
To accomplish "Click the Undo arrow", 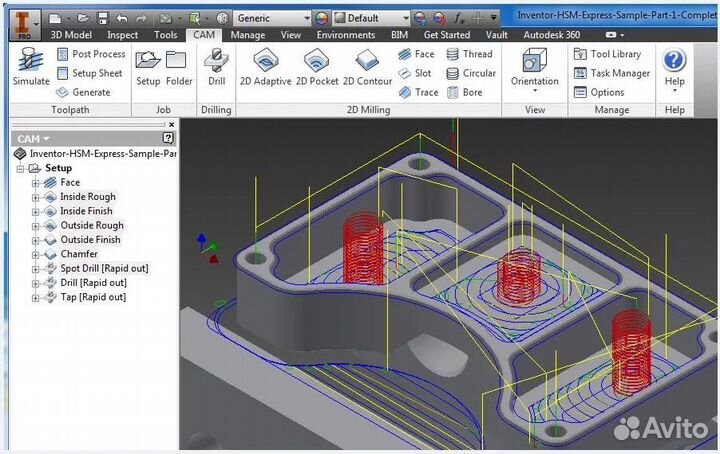I will pos(122,18).
